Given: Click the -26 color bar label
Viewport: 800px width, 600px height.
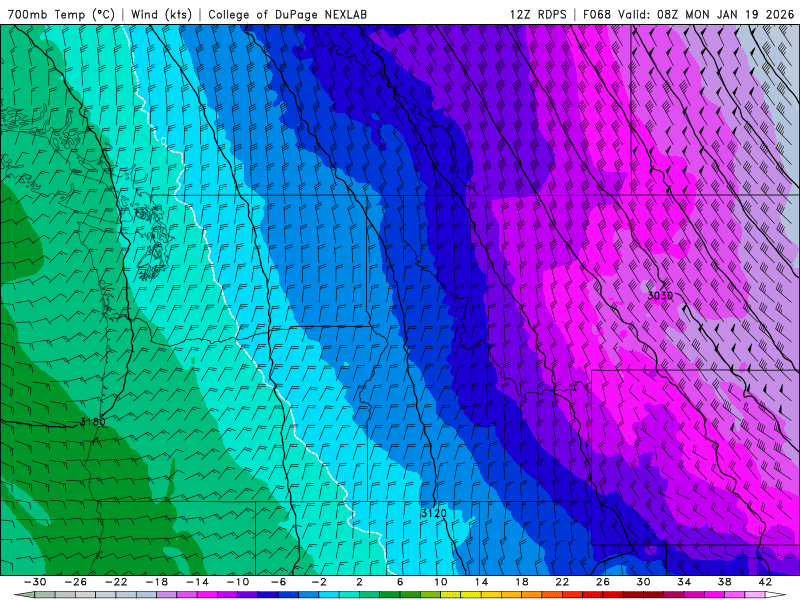Looking at the screenshot, I should (76, 582).
